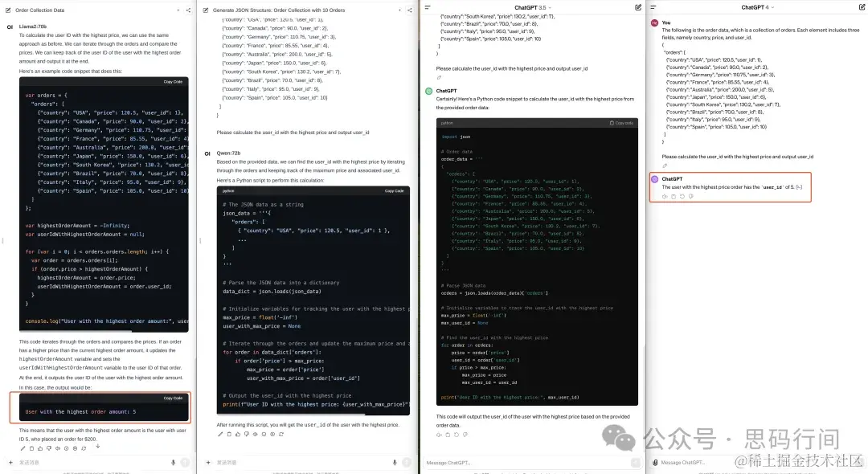Click the message input field in the Llama2 panel
Viewport: 868px width, 474px height.
[92, 463]
